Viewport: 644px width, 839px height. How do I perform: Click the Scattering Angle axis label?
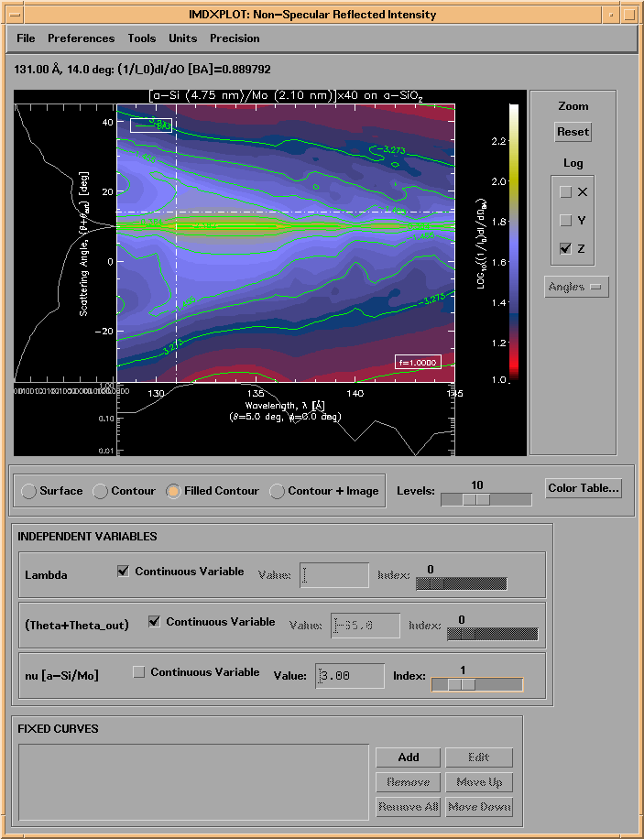pos(84,244)
